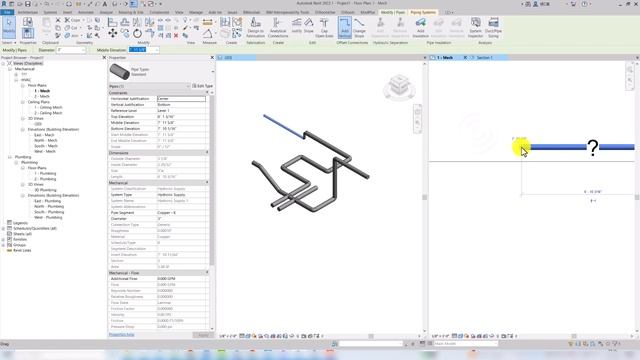Click the Change Slope offset connection tool

(x=359, y=27)
